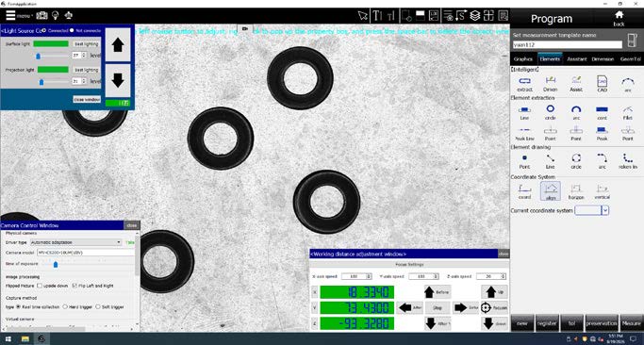644x345 pixels.
Task: Select the Intelligent extract tool
Action: click(x=524, y=83)
